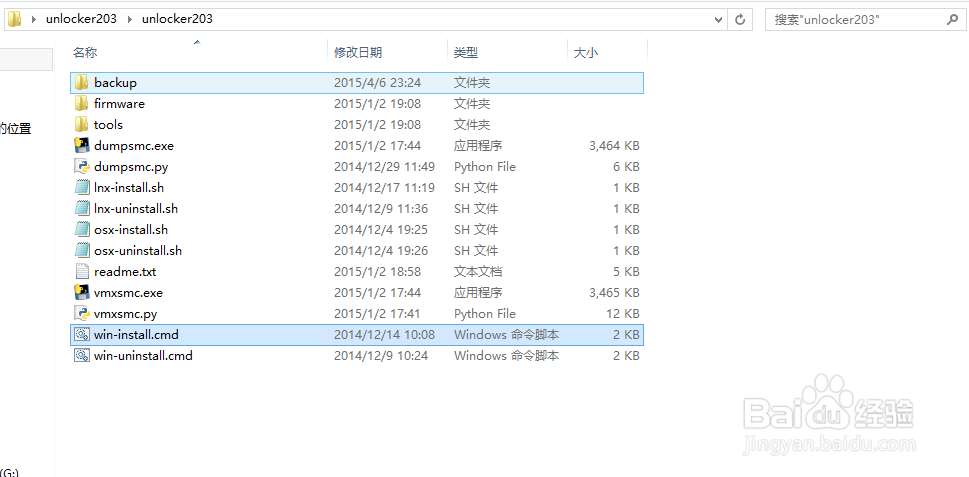
Task: Select the win-uninstall.cmd file name
Action: click(143, 355)
